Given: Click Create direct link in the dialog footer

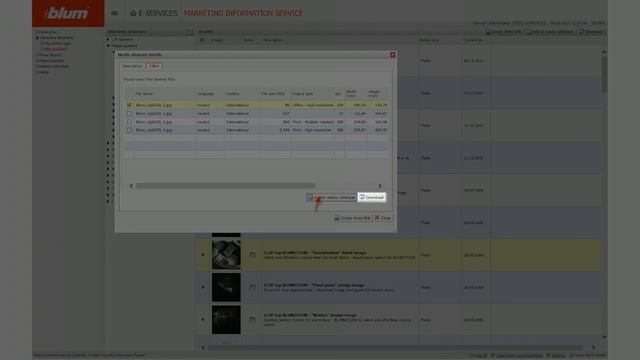Looking at the screenshot, I should coord(353,218).
